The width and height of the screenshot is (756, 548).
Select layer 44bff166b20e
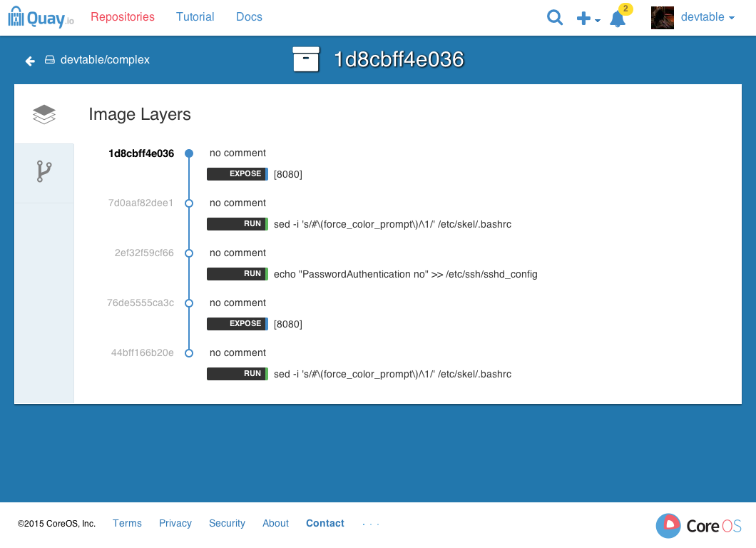click(x=142, y=353)
